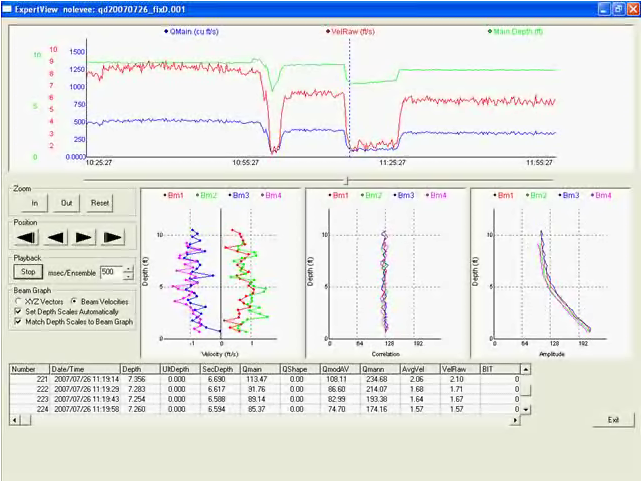The image size is (642, 482).
Task: Decrease msec/Ensemble with down stepper arrow
Action: click(x=126, y=275)
